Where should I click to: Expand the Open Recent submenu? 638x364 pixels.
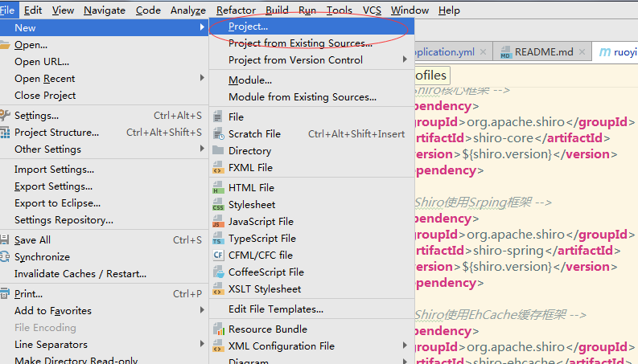coord(202,78)
